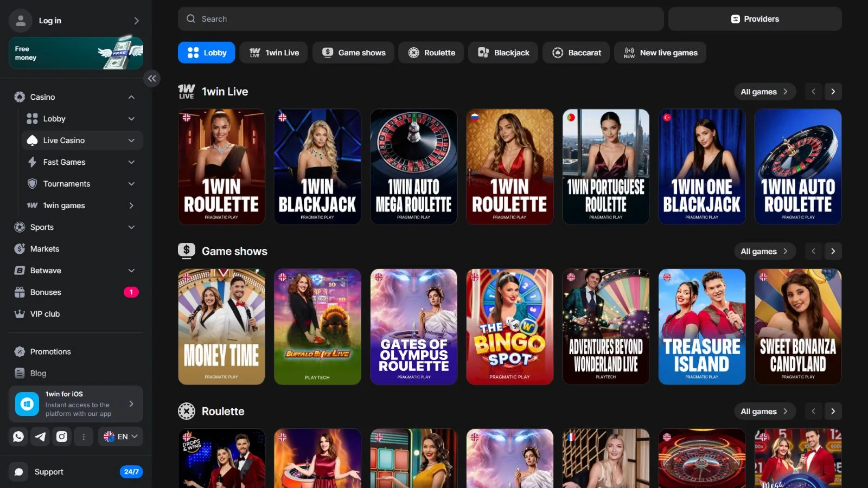
Task: Click the more options three-dot icon
Action: [84, 436]
